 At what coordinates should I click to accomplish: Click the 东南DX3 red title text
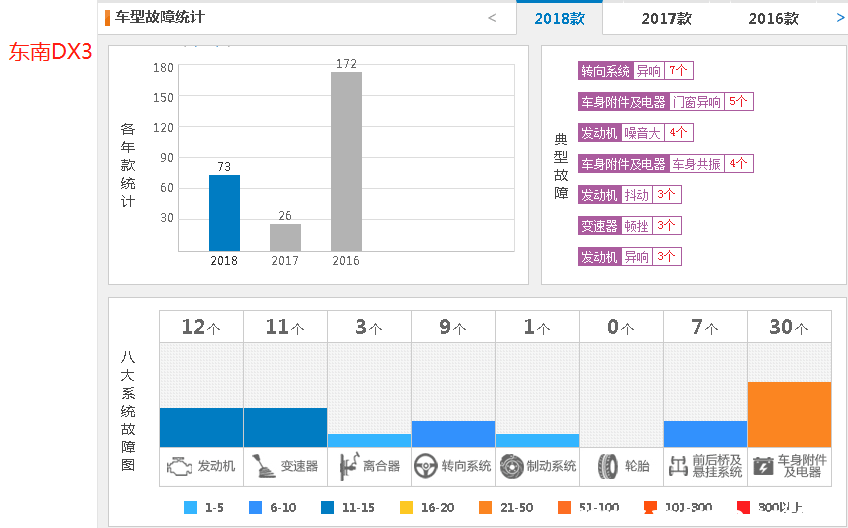tap(50, 52)
